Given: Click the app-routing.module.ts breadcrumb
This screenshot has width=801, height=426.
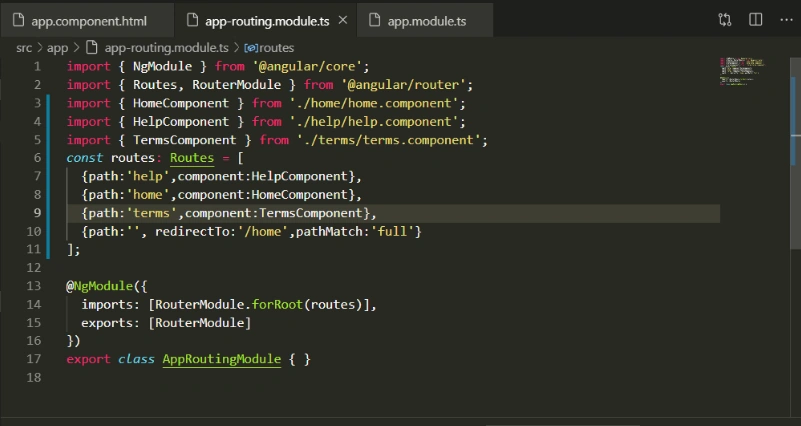Looking at the screenshot, I should pos(167,48).
